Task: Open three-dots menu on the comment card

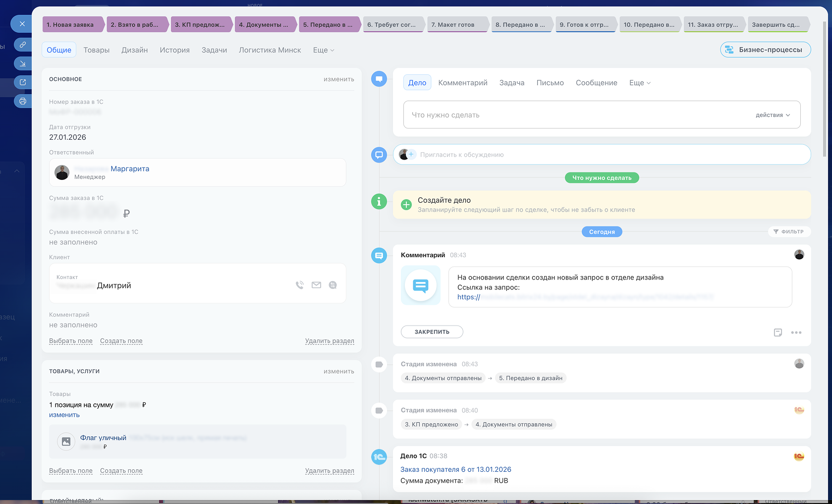Action: pos(796,333)
